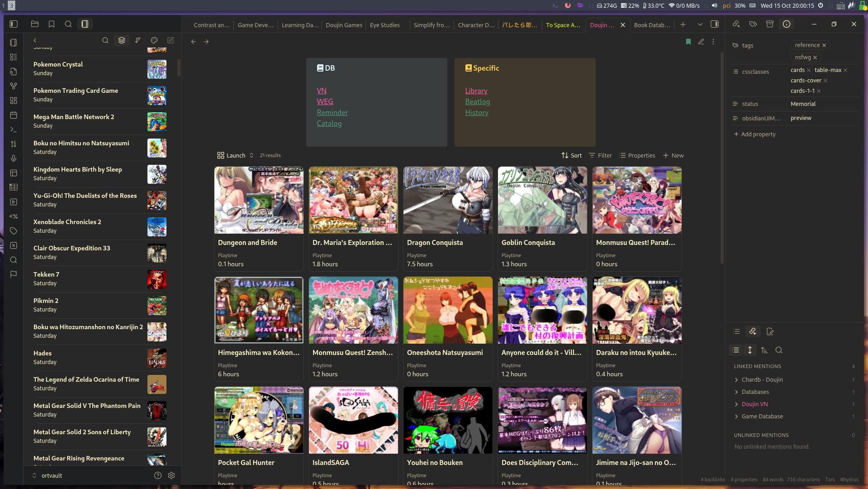Toggle show more context in backlinks
This screenshot has width=868, height=489.
coord(750,350)
